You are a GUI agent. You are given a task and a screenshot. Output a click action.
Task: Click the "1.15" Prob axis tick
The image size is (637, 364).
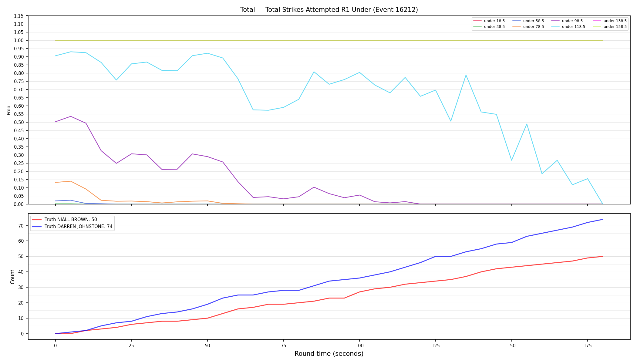click(x=19, y=16)
